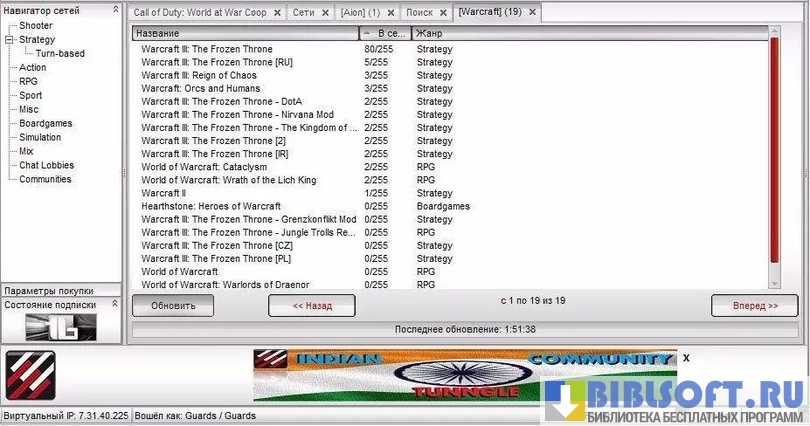
Task: Collapse the Навигатор сетей panel
Action: click(115, 9)
